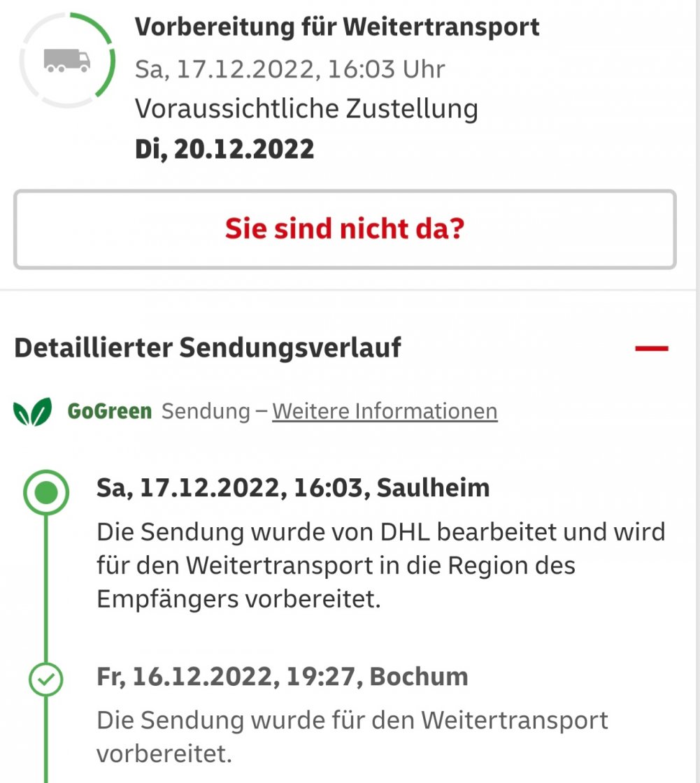The width and height of the screenshot is (700, 783).
Task: Click the status timestamp "Sa, 17.12.2022, 16:03 Uhr"
Action: tap(290, 69)
